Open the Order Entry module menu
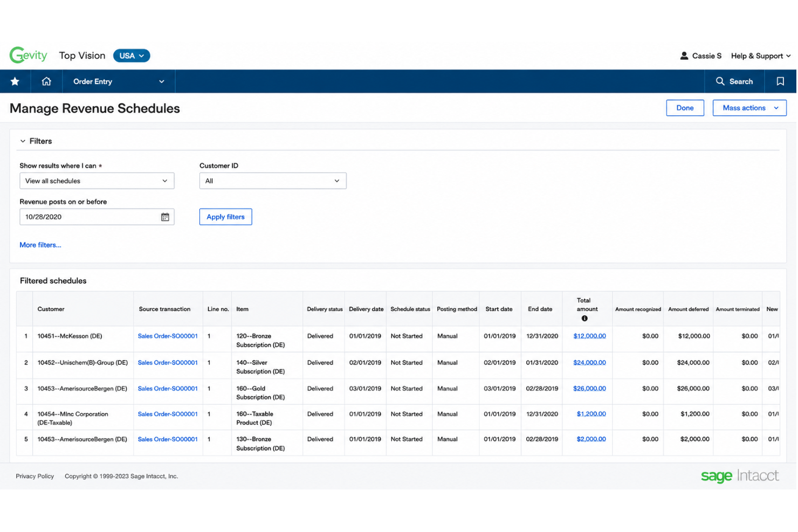 [x=119, y=81]
